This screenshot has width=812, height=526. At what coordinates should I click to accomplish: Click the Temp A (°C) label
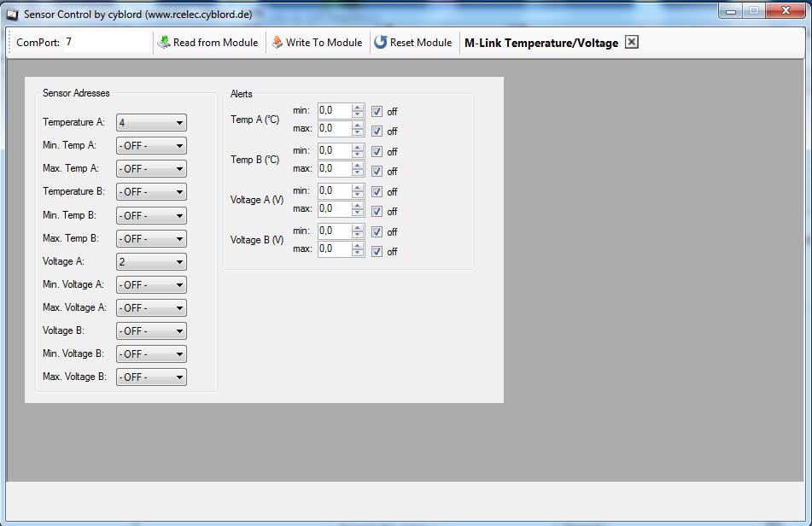[x=254, y=120]
